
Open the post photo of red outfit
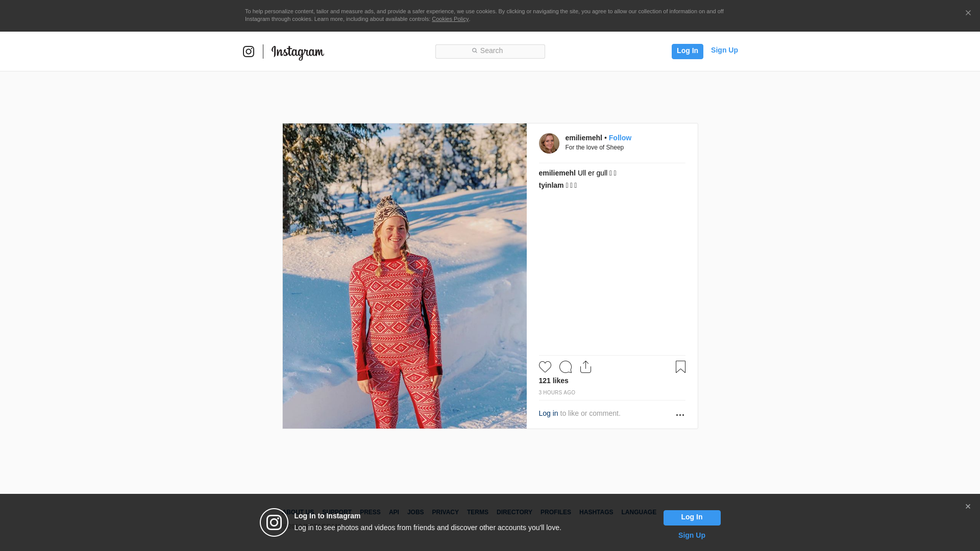coord(405,276)
